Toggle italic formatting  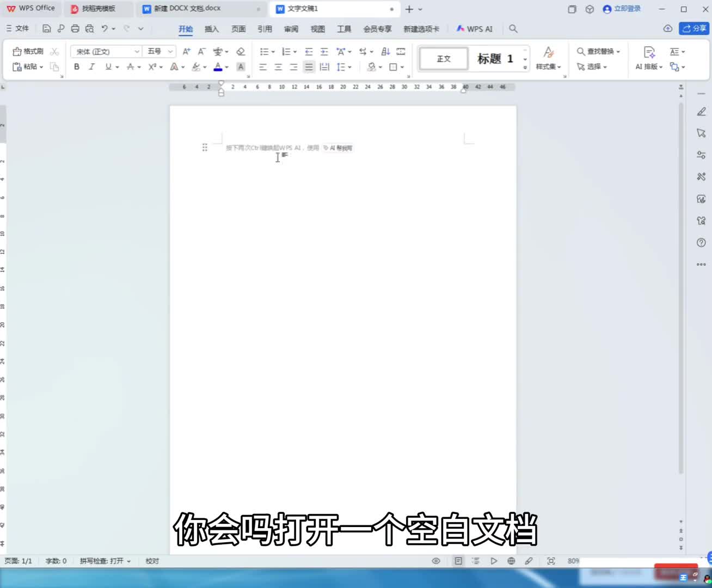91,67
